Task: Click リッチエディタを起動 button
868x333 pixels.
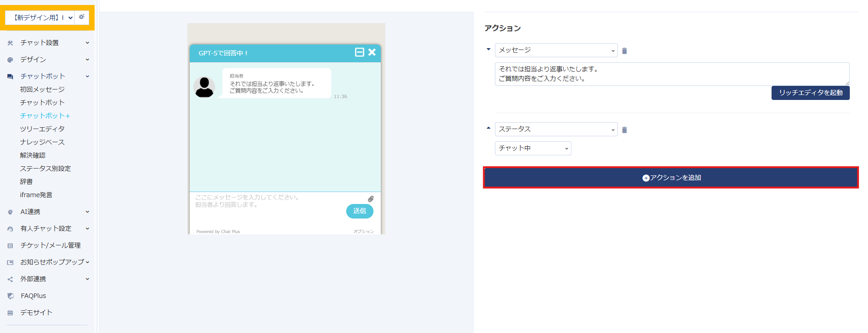Action: pyautogui.click(x=810, y=93)
